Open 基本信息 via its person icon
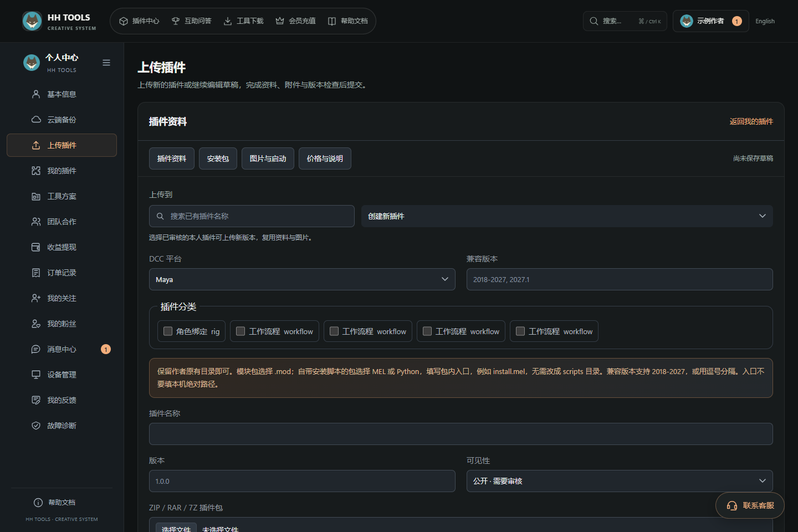 [x=36, y=94]
